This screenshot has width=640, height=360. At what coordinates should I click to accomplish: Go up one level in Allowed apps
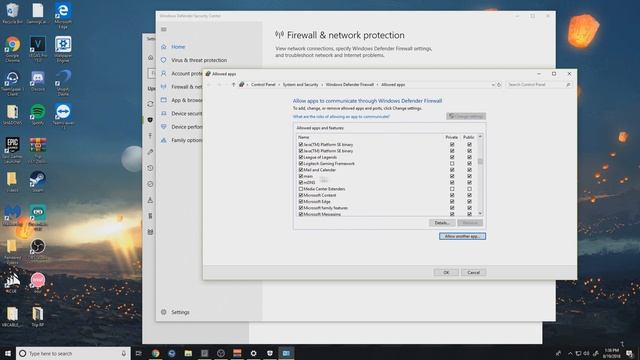[x=233, y=84]
